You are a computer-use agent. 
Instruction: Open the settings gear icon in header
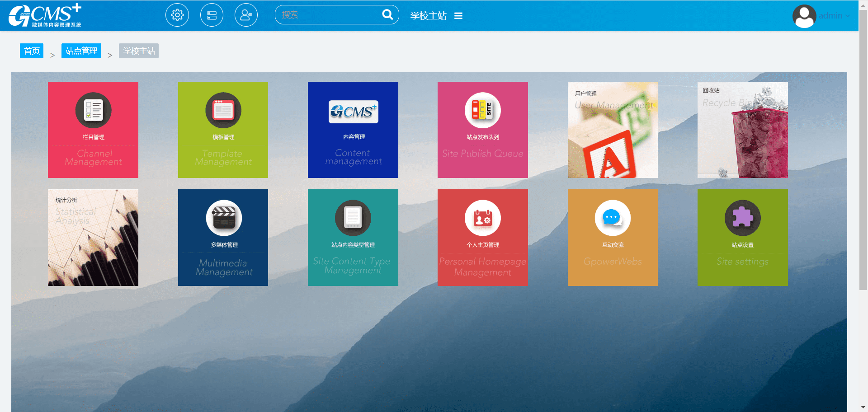coord(177,15)
